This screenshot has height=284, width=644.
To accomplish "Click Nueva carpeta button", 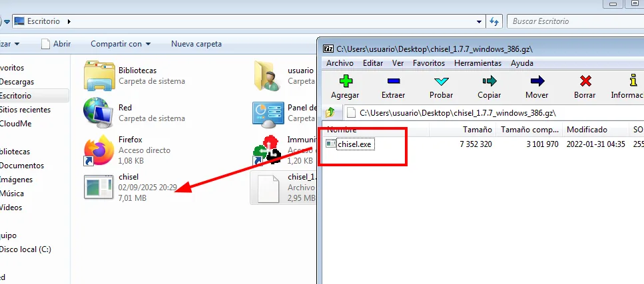I will (x=196, y=43).
